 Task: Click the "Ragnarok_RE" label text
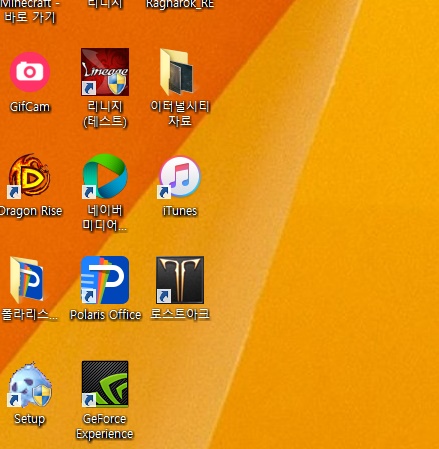coord(180,4)
